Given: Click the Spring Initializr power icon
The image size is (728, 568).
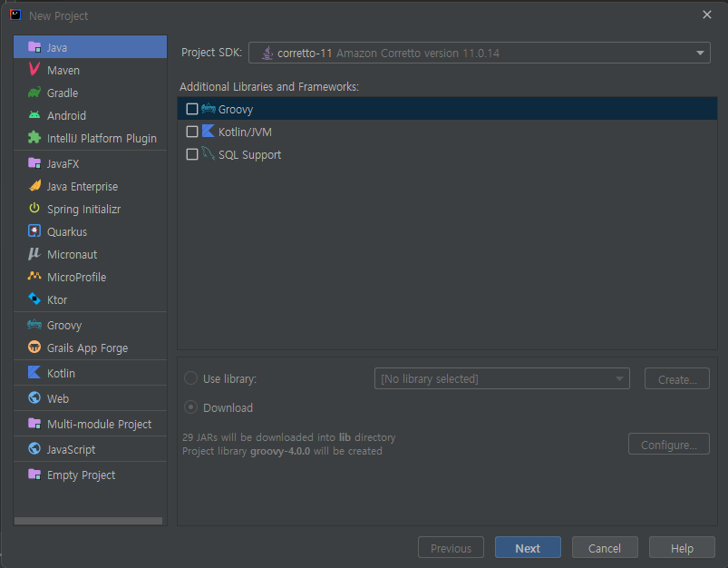Looking at the screenshot, I should [34, 208].
